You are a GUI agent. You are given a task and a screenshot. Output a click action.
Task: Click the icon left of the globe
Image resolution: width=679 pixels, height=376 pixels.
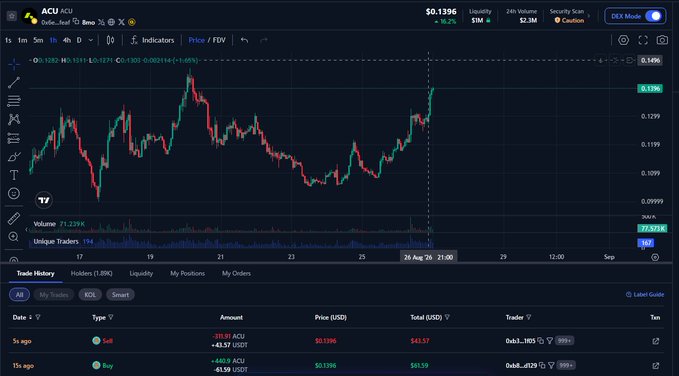[101, 22]
